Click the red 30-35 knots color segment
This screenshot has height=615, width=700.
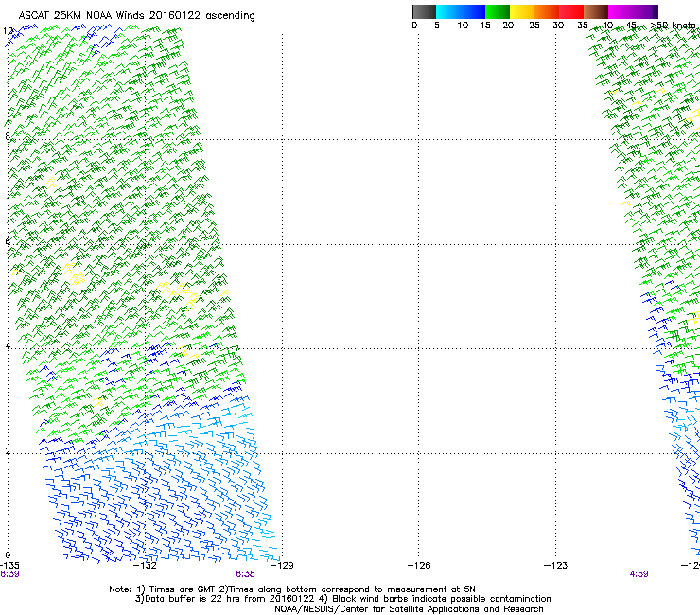(x=571, y=11)
